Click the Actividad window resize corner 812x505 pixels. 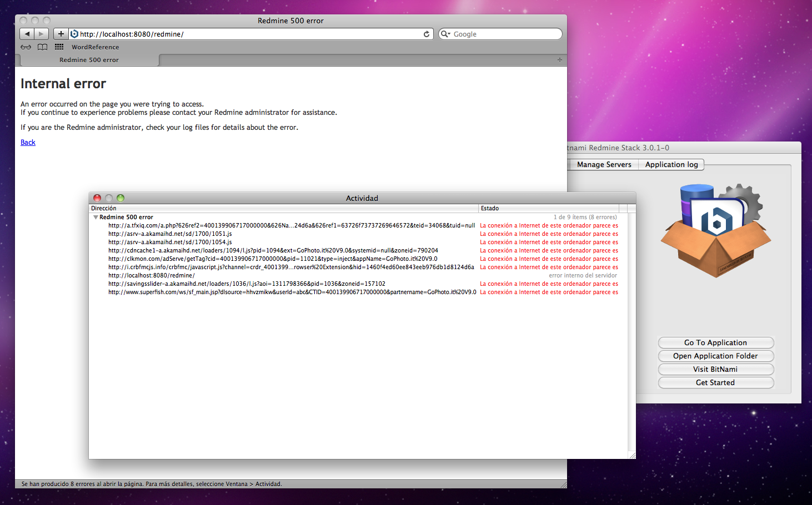[631, 455]
